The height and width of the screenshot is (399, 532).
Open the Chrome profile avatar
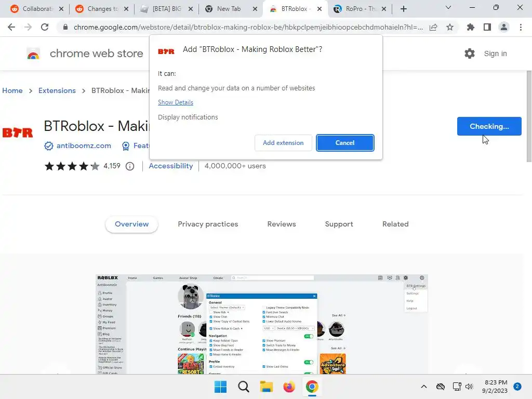click(504, 27)
